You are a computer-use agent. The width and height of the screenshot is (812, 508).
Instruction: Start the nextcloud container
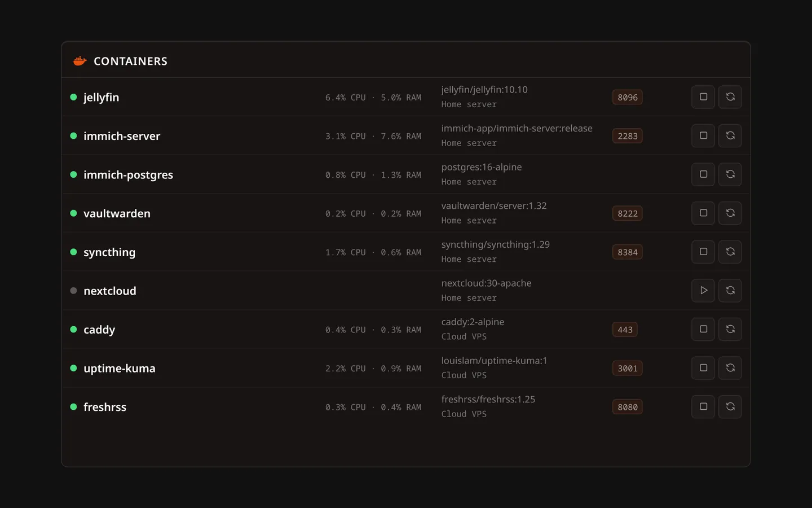coord(703,291)
